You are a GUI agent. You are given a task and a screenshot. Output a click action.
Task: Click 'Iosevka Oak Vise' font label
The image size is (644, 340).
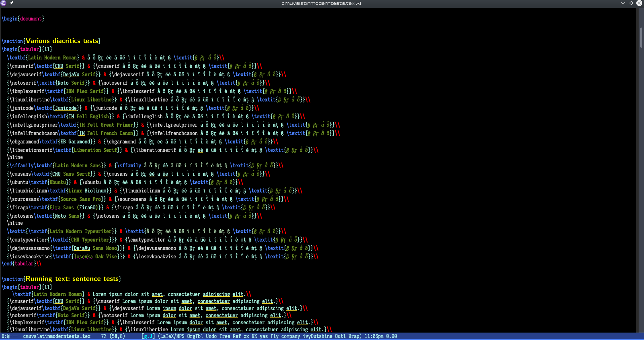[95, 257]
